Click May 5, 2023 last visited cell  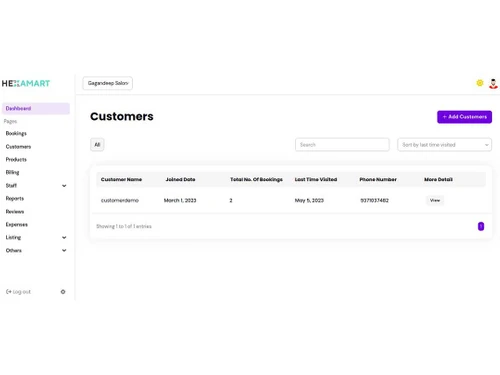pos(309,200)
